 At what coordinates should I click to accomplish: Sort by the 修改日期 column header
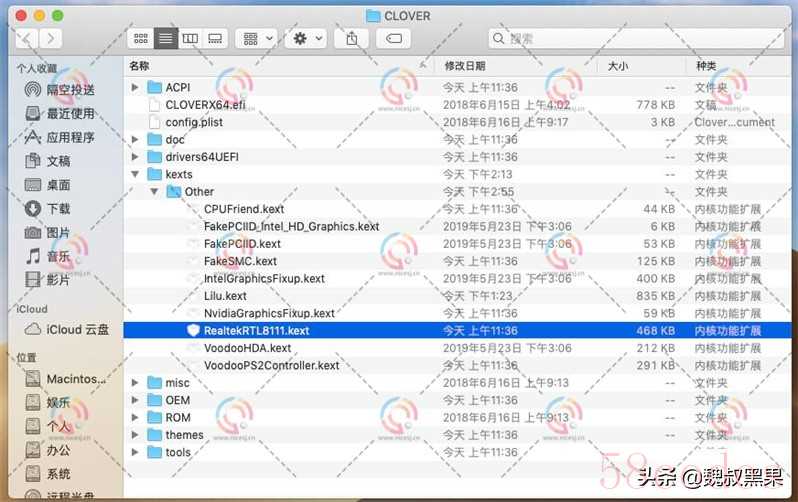465,66
